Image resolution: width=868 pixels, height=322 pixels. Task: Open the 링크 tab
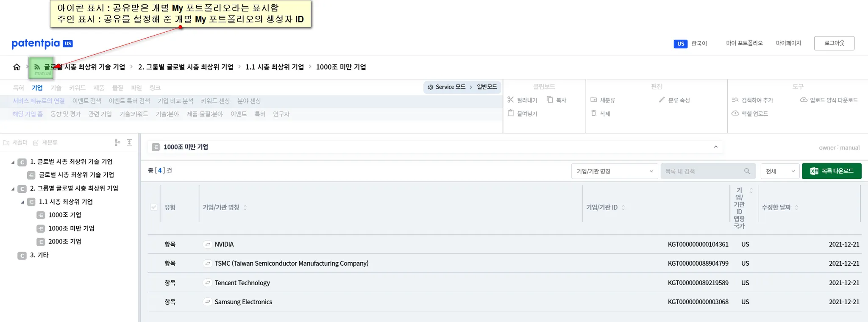155,88
